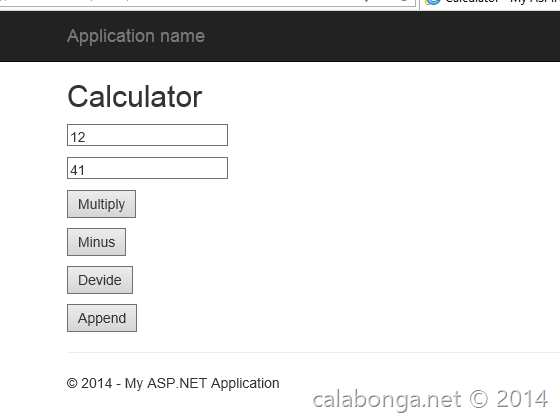Click the calabonga.net watermark text
The width and height of the screenshot is (560, 416).
coord(387,400)
